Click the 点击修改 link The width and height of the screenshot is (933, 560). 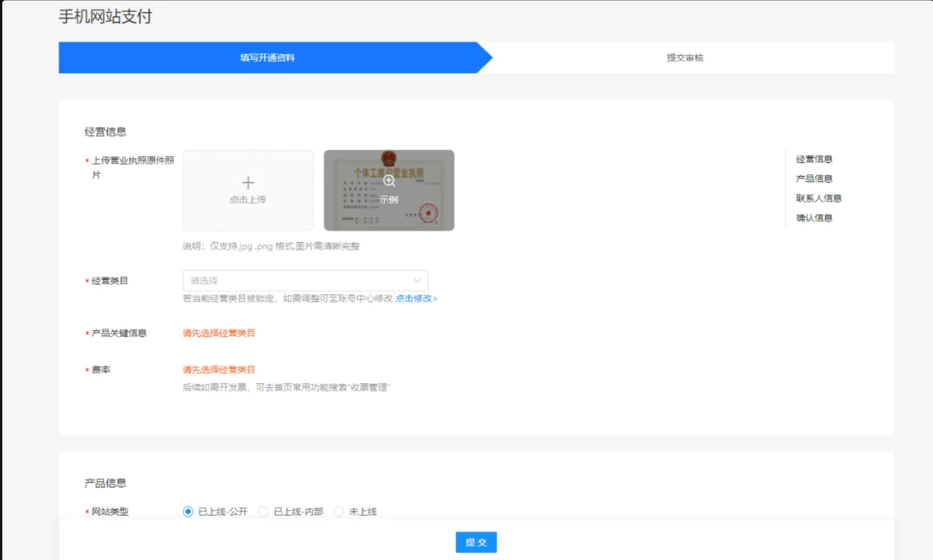click(416, 298)
